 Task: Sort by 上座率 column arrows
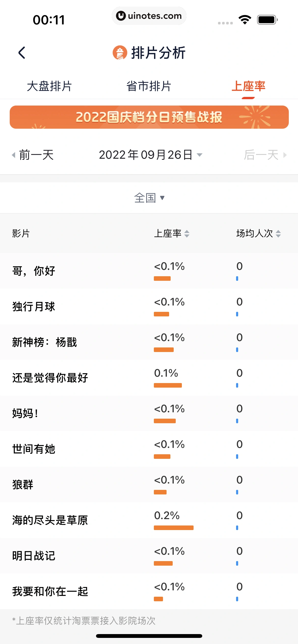coord(187,233)
